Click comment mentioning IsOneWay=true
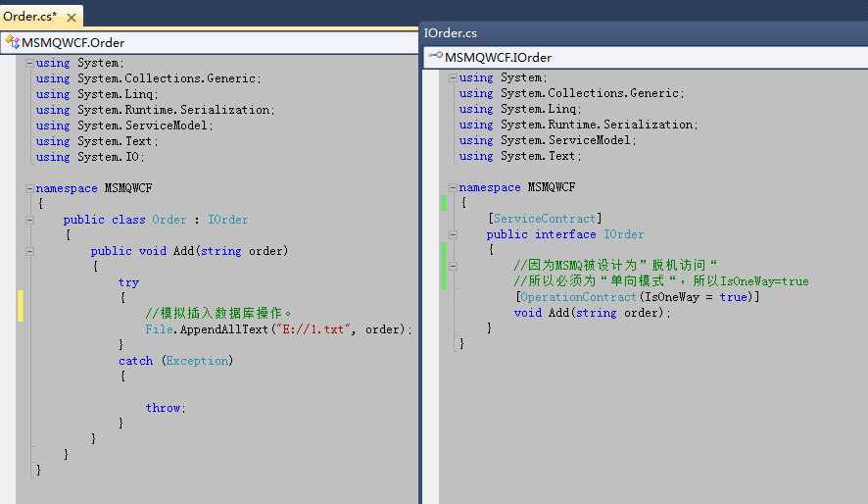The image size is (868, 504). [x=661, y=281]
